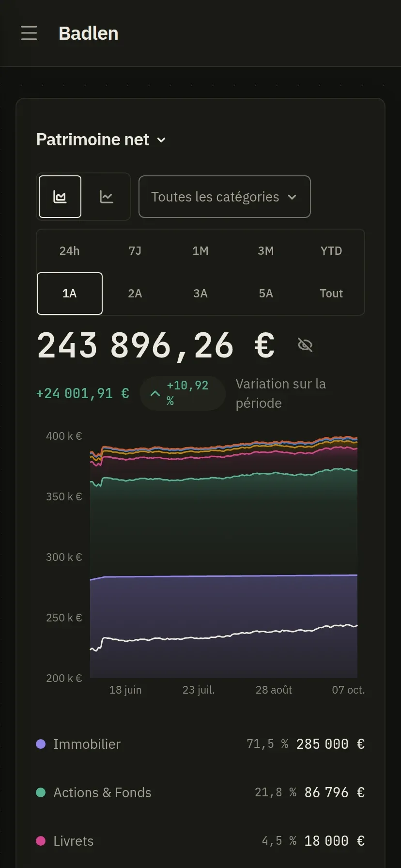This screenshot has width=401, height=868.
Task: Click the 400 k € axis label
Action: coord(64,436)
